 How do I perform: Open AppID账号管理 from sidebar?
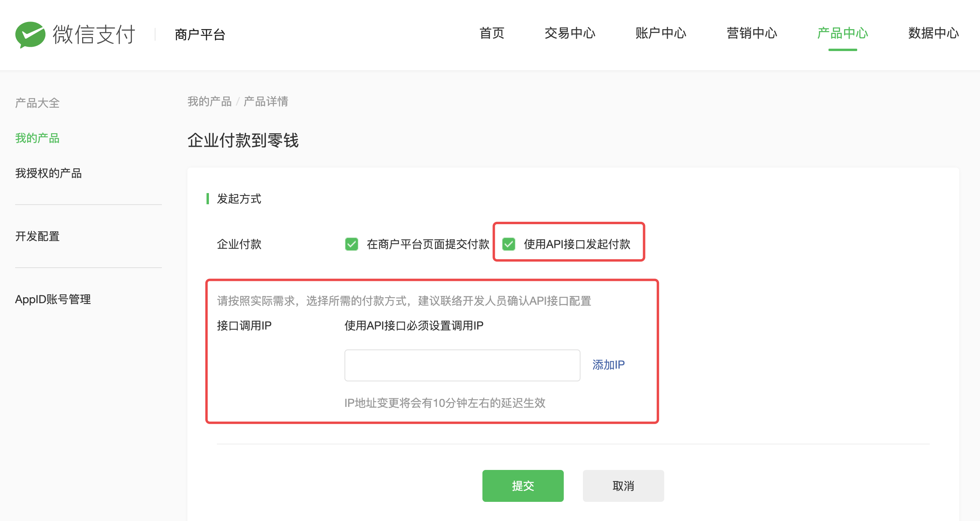pos(53,299)
